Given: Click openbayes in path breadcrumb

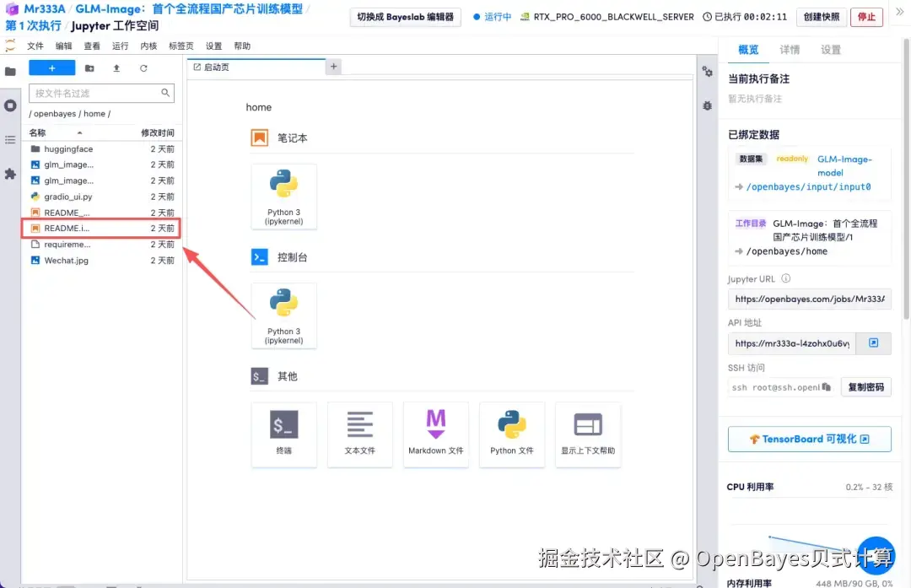Looking at the screenshot, I should [x=55, y=114].
